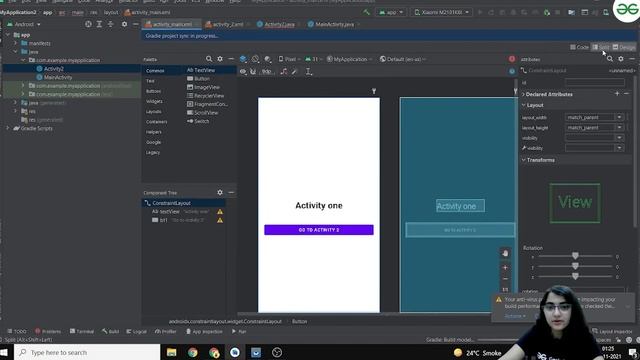Click warning icon on textView row
Viewport: 640px width, 360px height.
pos(220,211)
